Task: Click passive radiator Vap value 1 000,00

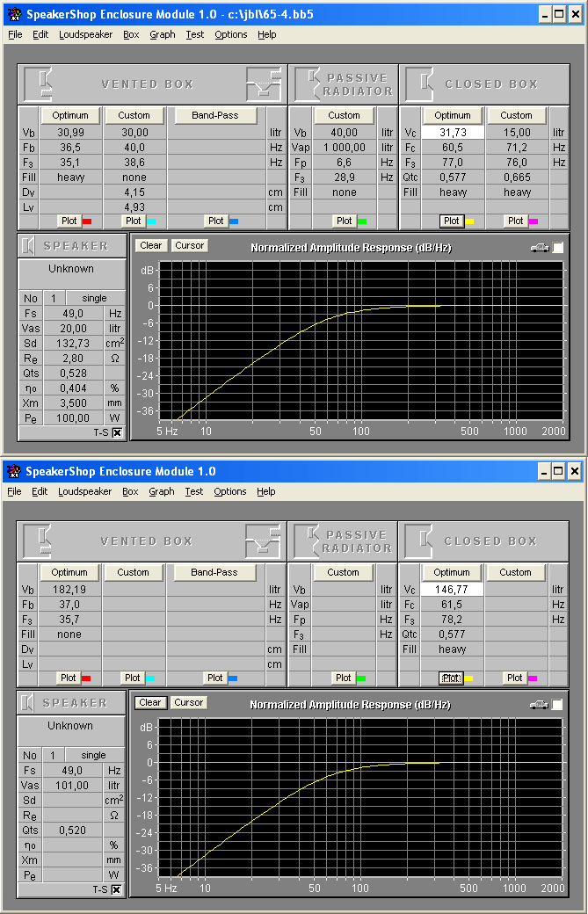Action: [x=345, y=148]
